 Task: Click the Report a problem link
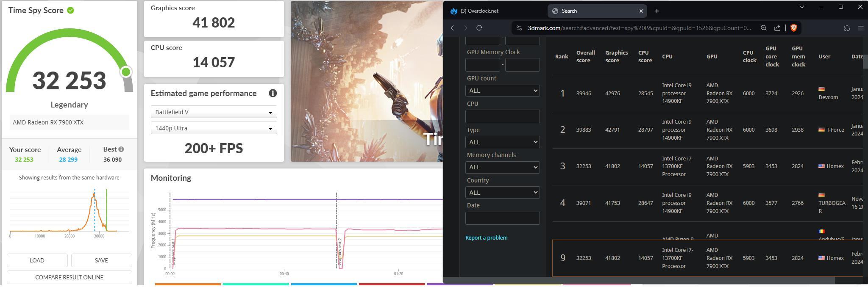tap(486, 238)
